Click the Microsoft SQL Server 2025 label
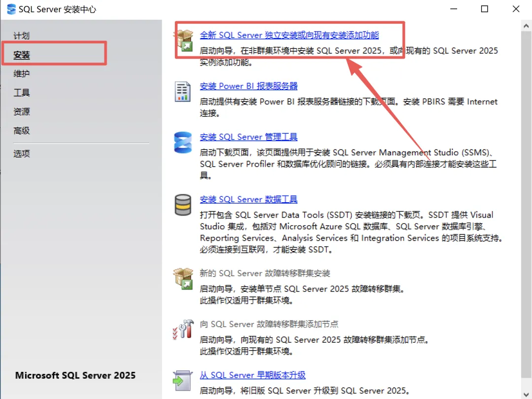Screen dimensions: 532x399 75,375
